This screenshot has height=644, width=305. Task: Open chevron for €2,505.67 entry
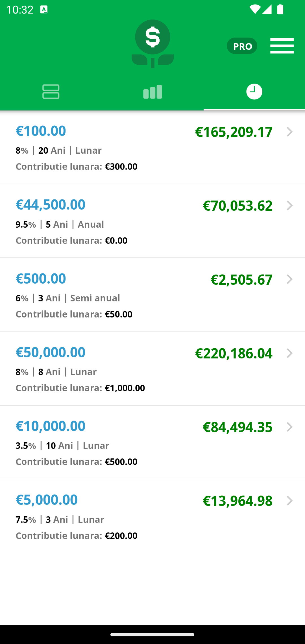pos(289,279)
